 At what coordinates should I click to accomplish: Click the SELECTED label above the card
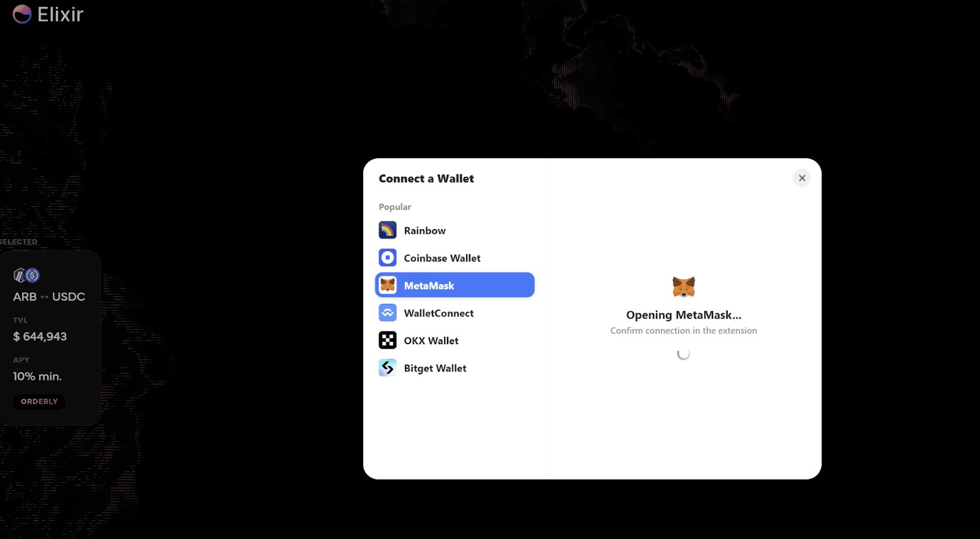click(x=18, y=242)
